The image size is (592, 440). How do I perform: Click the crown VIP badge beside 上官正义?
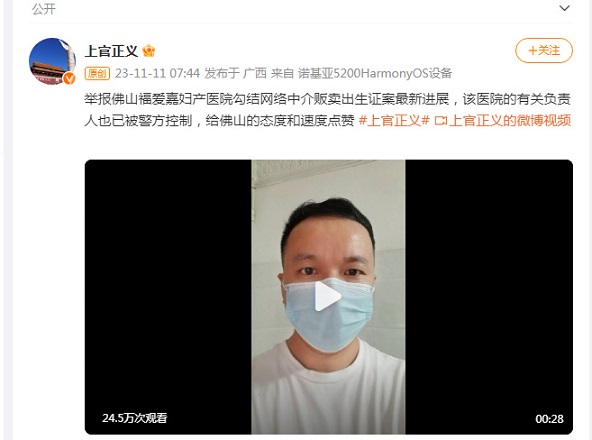tap(149, 51)
